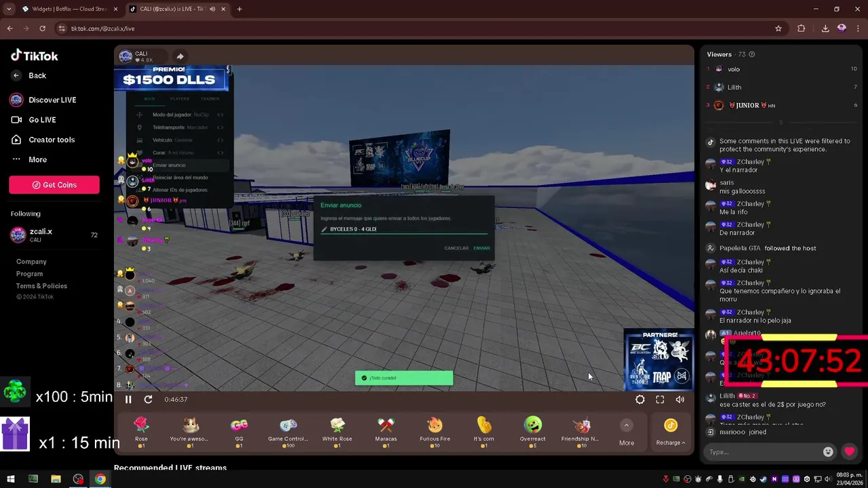Image resolution: width=868 pixels, height=488 pixels.
Task: Send the Game Controller gift
Action: pos(288,432)
